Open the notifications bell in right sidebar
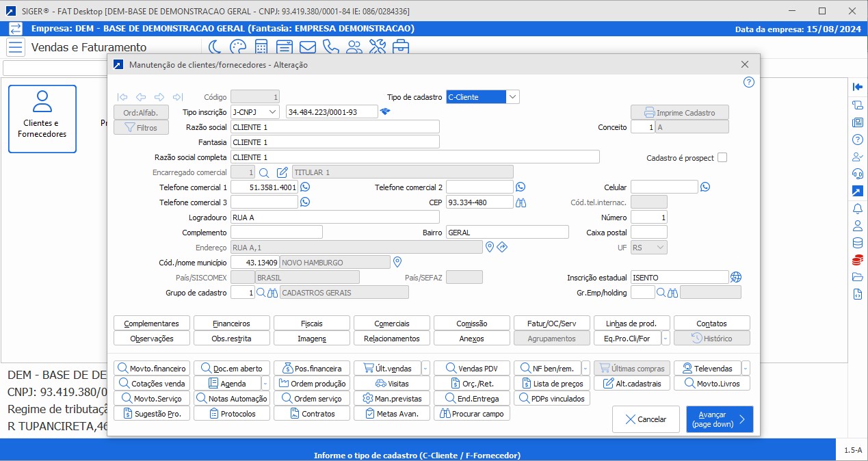868x461 pixels. pos(857,209)
